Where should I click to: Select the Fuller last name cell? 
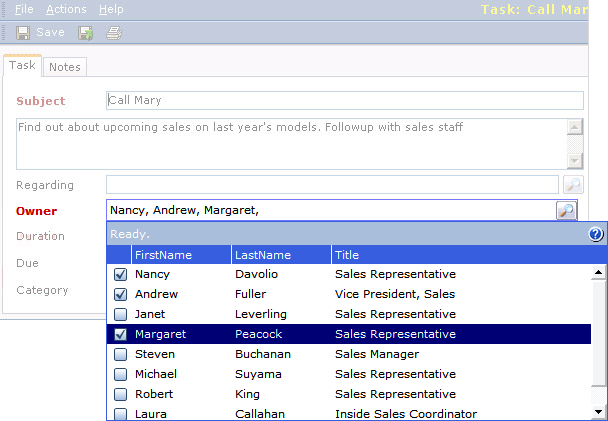250,294
